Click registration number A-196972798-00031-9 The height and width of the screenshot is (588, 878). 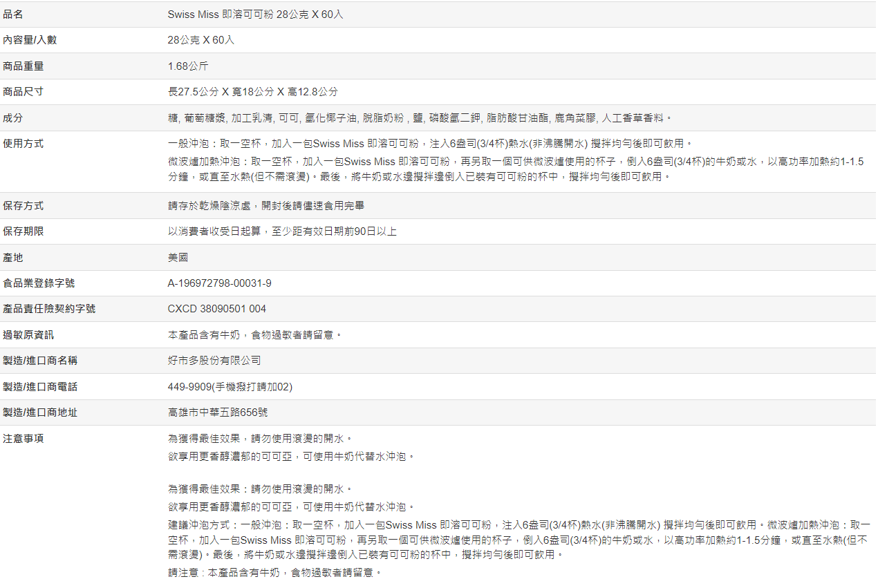pos(219,283)
